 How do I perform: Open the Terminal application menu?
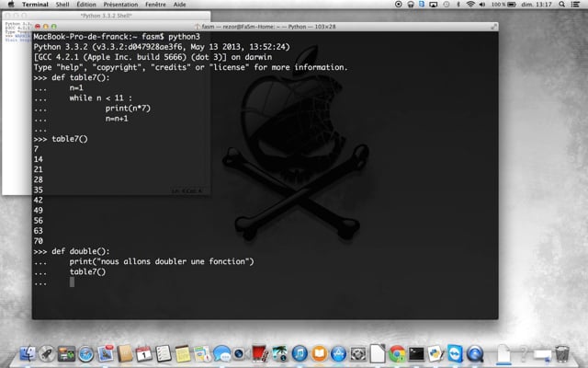pyautogui.click(x=35, y=5)
